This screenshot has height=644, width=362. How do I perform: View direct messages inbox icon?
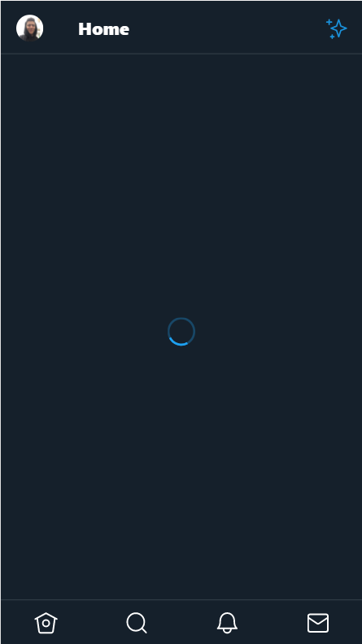pos(318,623)
